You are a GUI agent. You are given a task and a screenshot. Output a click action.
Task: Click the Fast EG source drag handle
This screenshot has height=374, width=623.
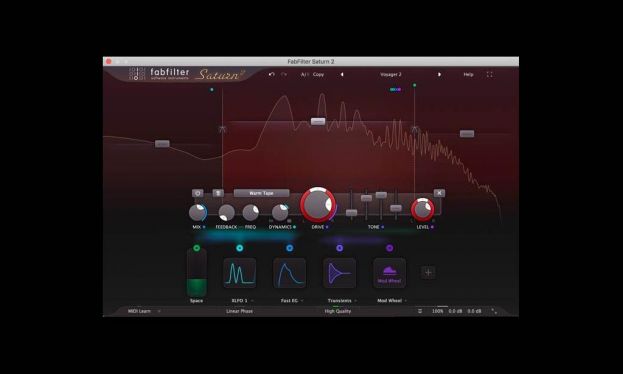[290, 248]
